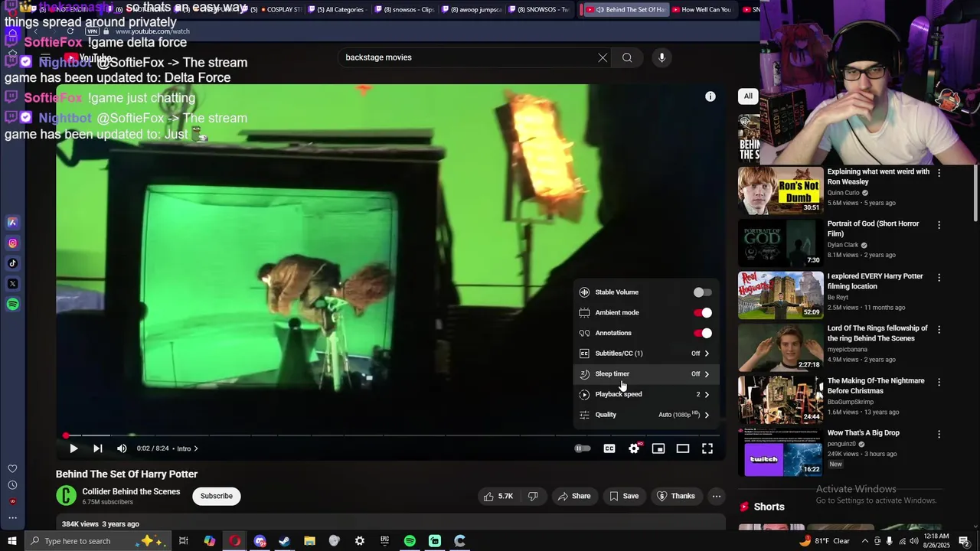Click the Thanks button
Image resolution: width=980 pixels, height=551 pixels.
[675, 496]
